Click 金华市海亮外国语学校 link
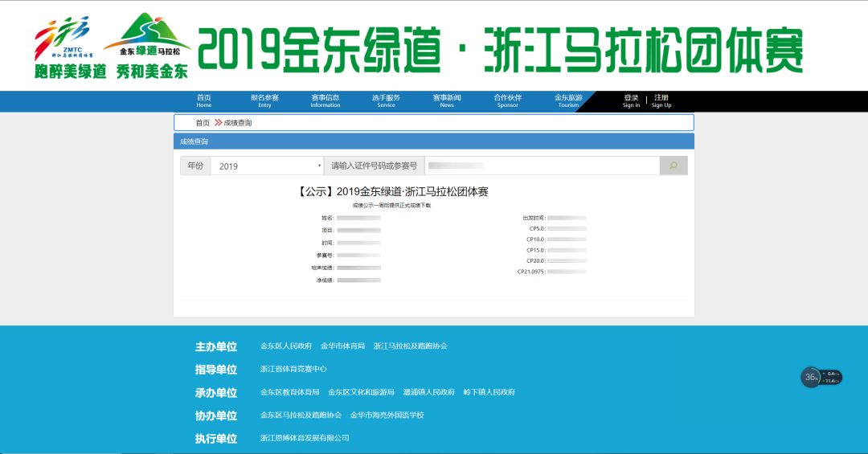This screenshot has height=454, width=868. pos(387,415)
